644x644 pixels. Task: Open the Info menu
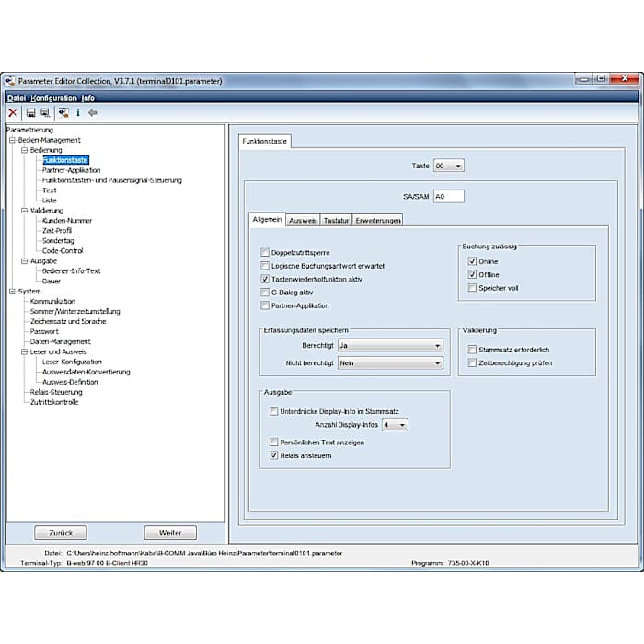pyautogui.click(x=88, y=98)
